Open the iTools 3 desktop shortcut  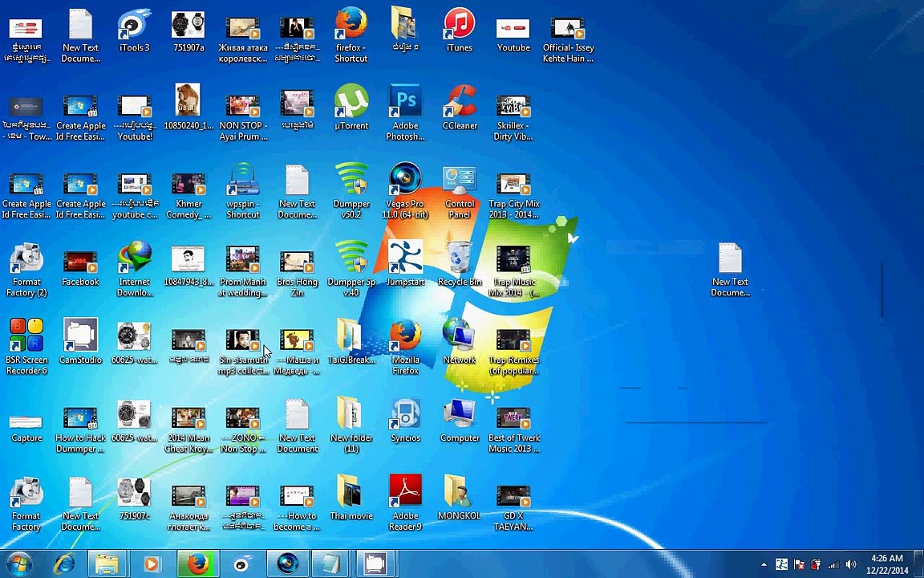pos(135,31)
